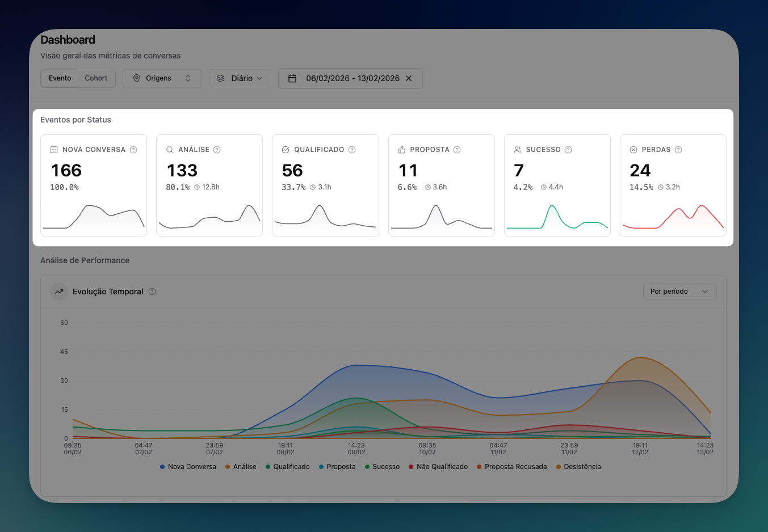Image resolution: width=768 pixels, height=532 pixels.
Task: Toggle the Análise series in the chart legend
Action: click(240, 466)
